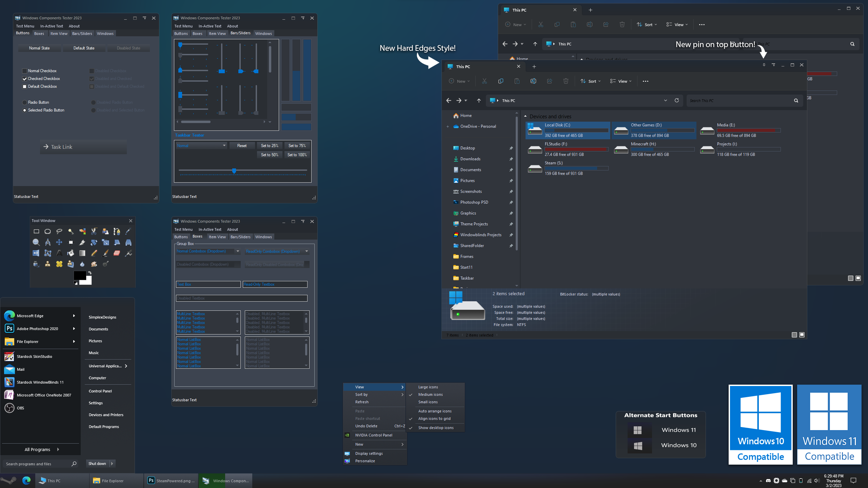This screenshot has height=488, width=868.
Task: Expand the Sort dropdown in This PC
Action: click(x=591, y=81)
